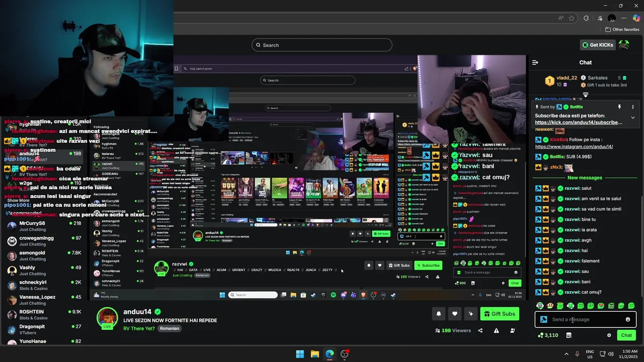
Task: Click Sarkales second gifter entry
Action: click(603, 78)
